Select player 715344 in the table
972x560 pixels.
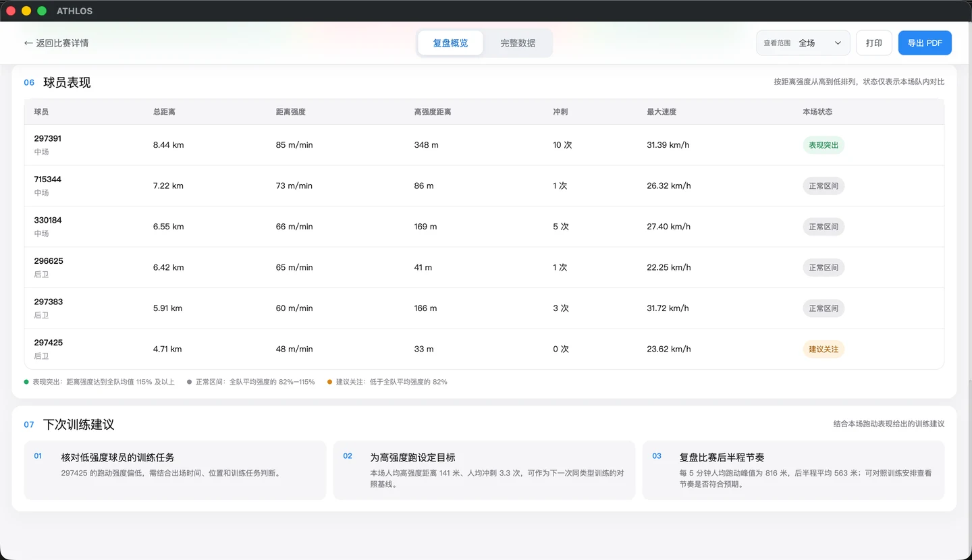pos(484,186)
